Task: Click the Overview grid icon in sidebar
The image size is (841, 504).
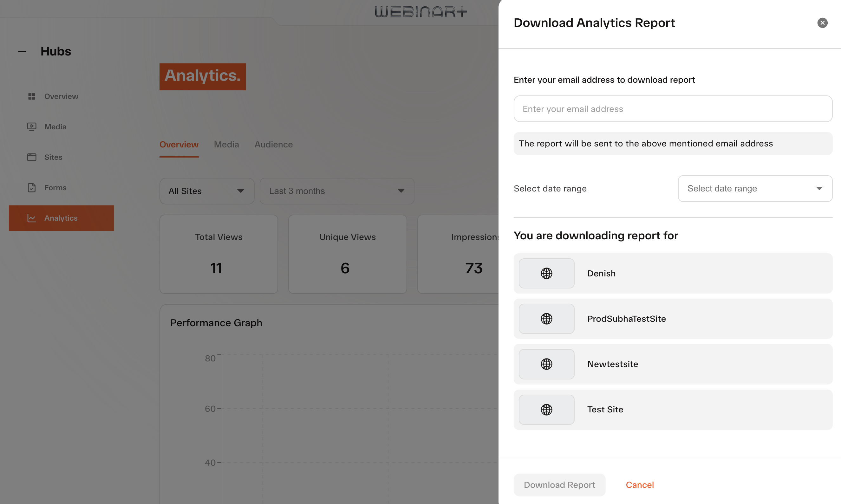Action: tap(32, 96)
